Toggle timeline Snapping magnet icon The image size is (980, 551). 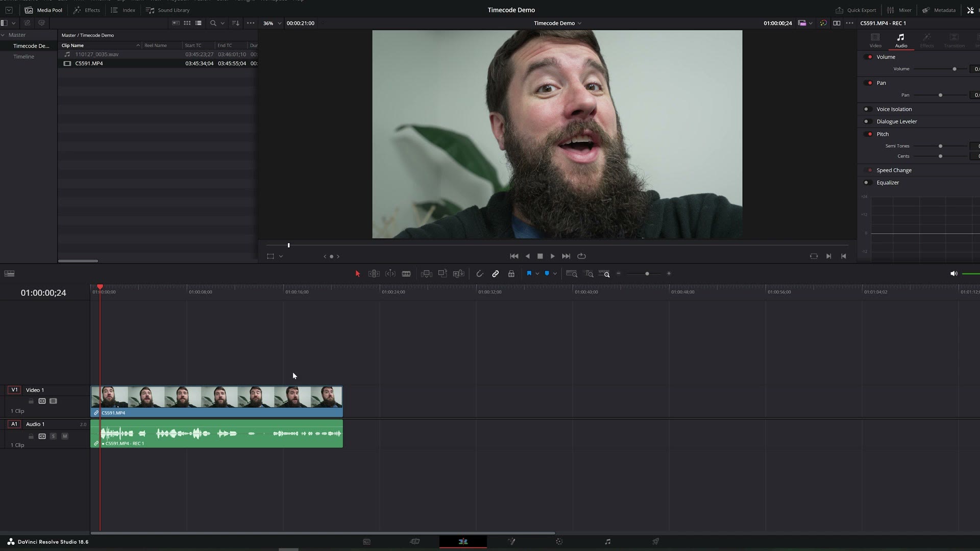480,274
